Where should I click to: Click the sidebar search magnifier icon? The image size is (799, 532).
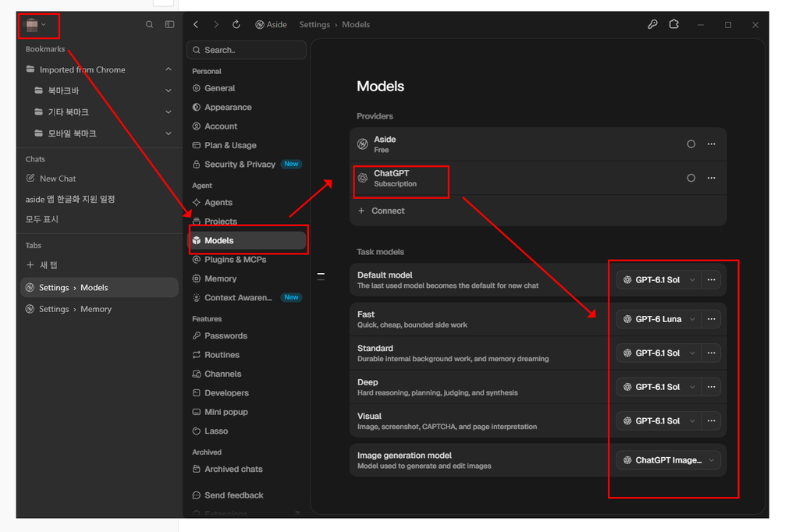[149, 24]
